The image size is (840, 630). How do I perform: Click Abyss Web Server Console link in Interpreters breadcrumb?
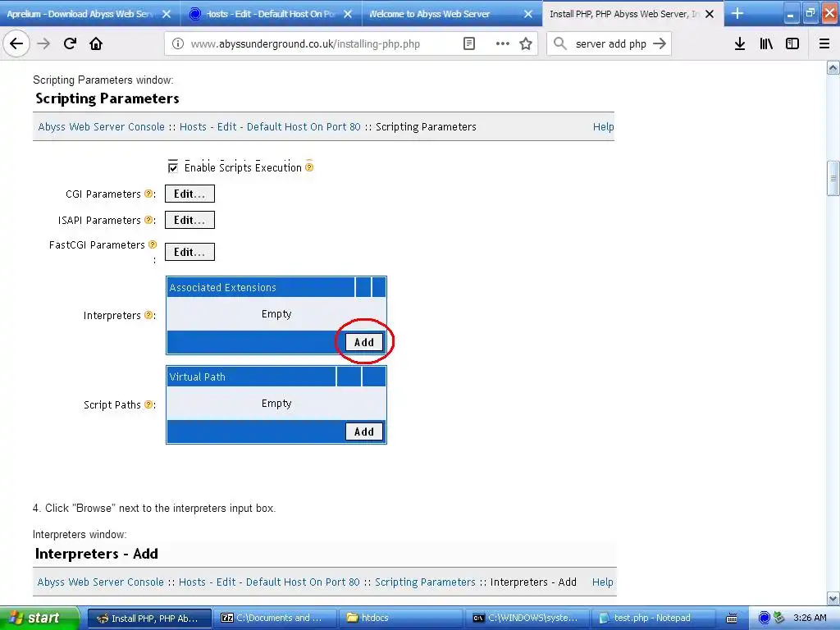[100, 582]
